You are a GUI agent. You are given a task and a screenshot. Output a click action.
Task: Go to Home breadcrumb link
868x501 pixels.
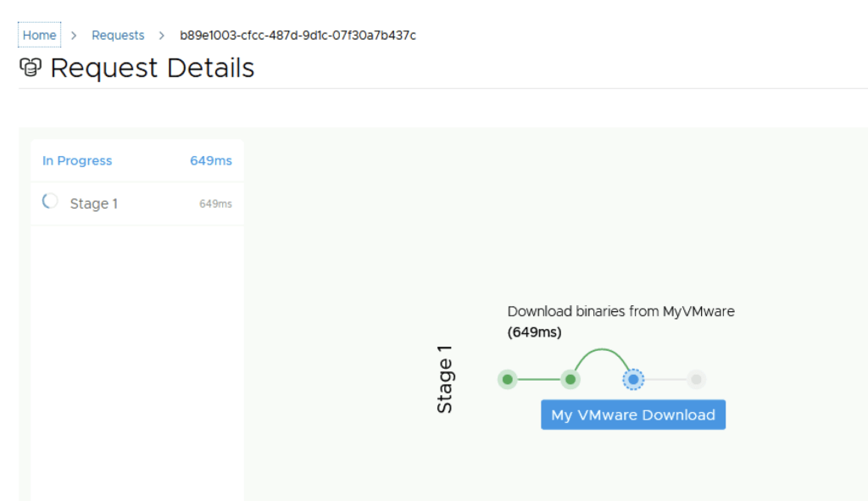40,36
